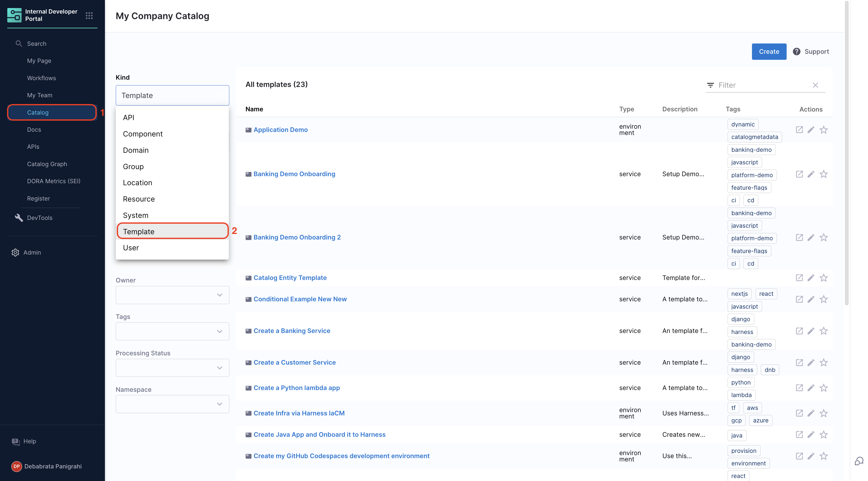Click the app switcher grid icon
This screenshot has width=868, height=481.
pos(89,16)
